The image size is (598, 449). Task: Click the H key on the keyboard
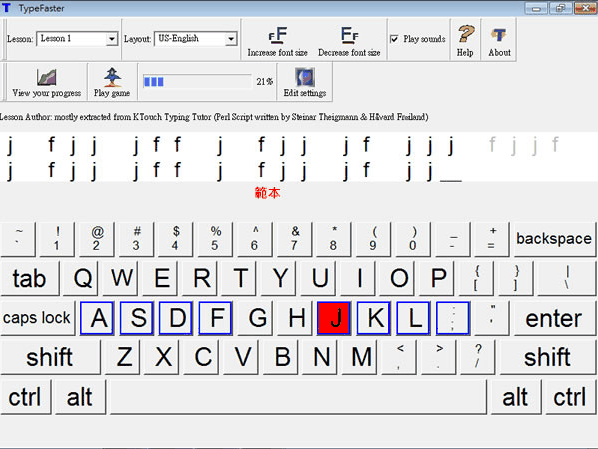(295, 318)
